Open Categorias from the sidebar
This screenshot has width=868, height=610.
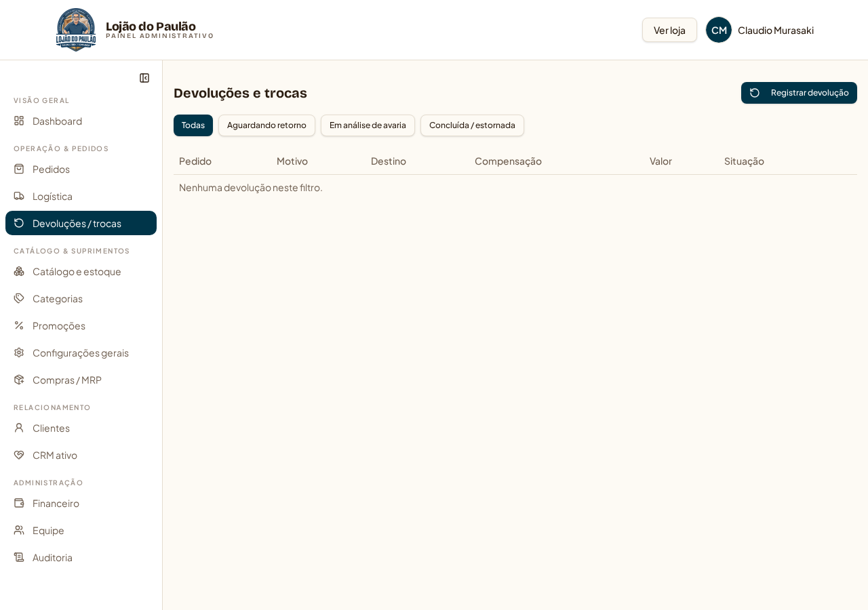81,298
